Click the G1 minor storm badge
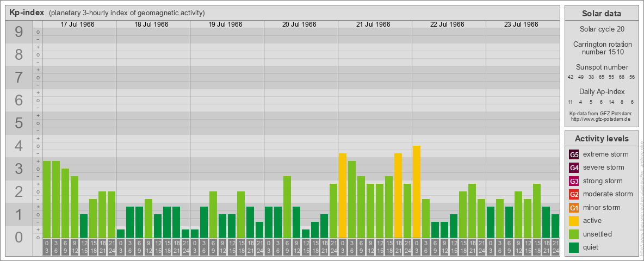The width and height of the screenshot is (644, 261). click(x=574, y=207)
